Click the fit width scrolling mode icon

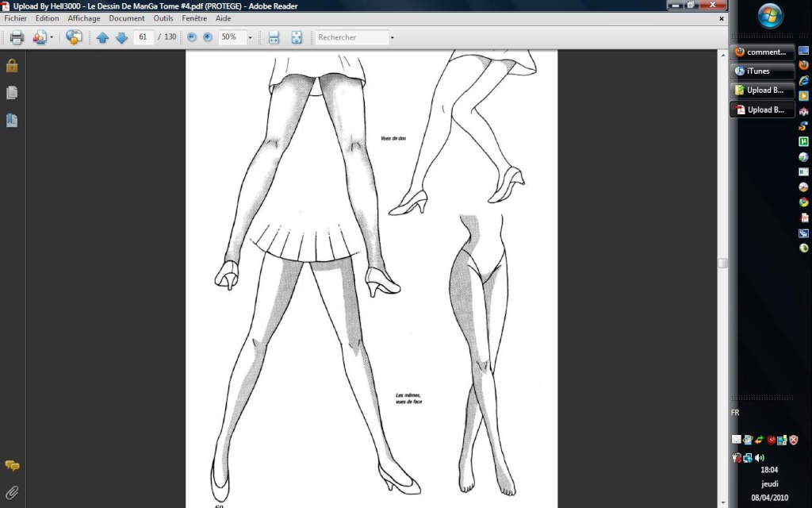click(274, 37)
